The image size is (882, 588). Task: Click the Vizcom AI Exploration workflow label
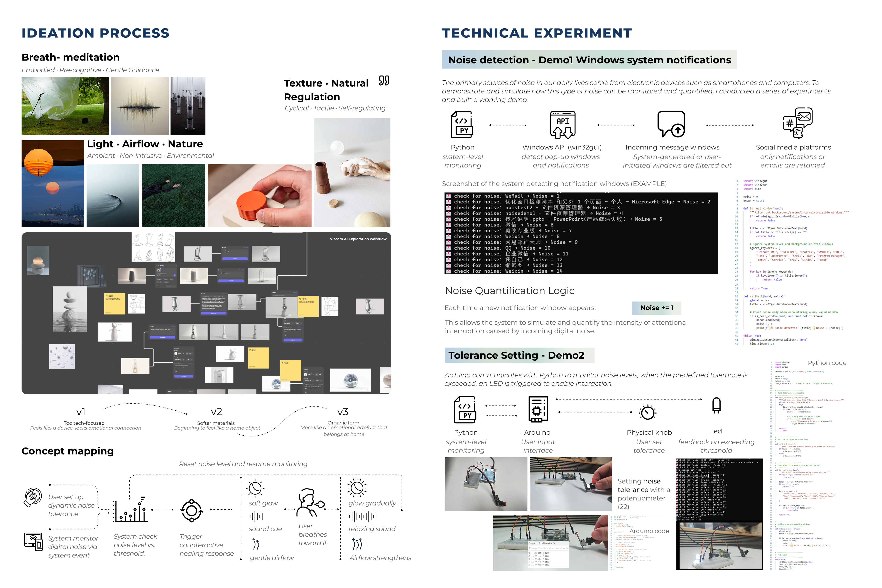[358, 239]
